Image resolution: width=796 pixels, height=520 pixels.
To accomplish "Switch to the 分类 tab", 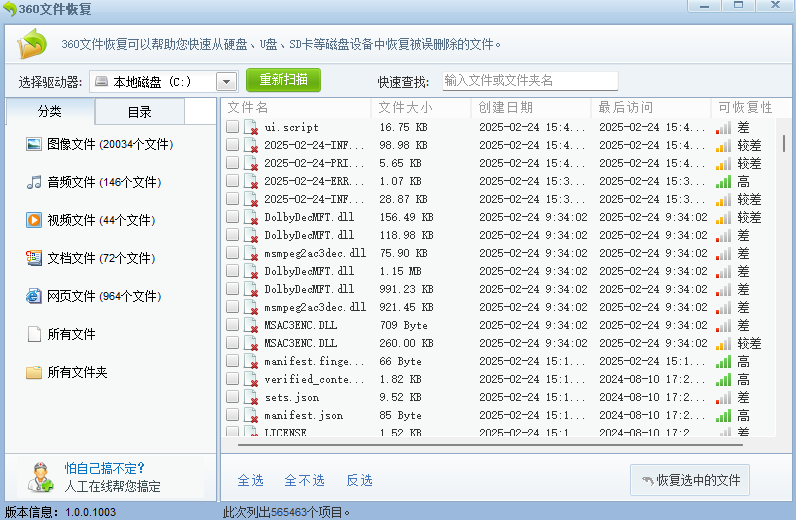I will 50,112.
